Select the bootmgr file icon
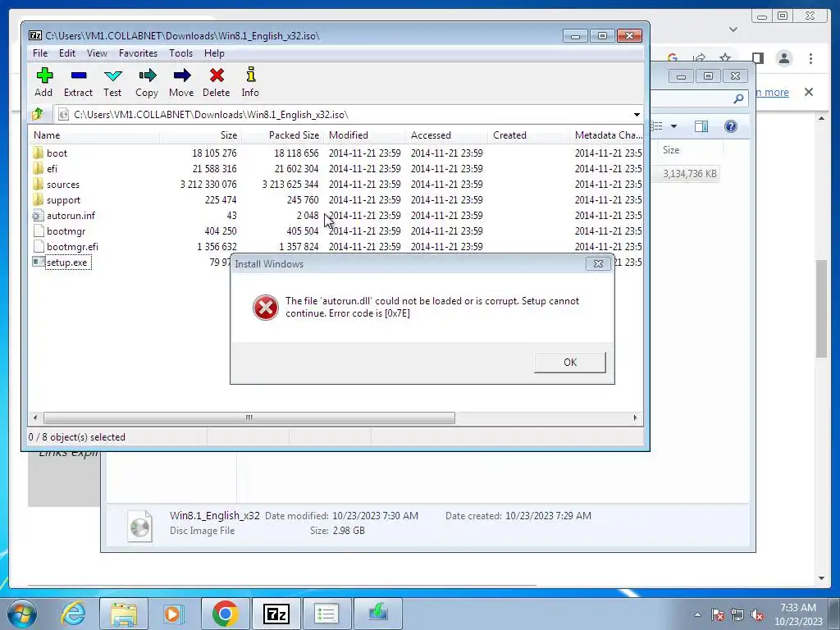Viewport: 840px width, 630px height. pos(38,231)
